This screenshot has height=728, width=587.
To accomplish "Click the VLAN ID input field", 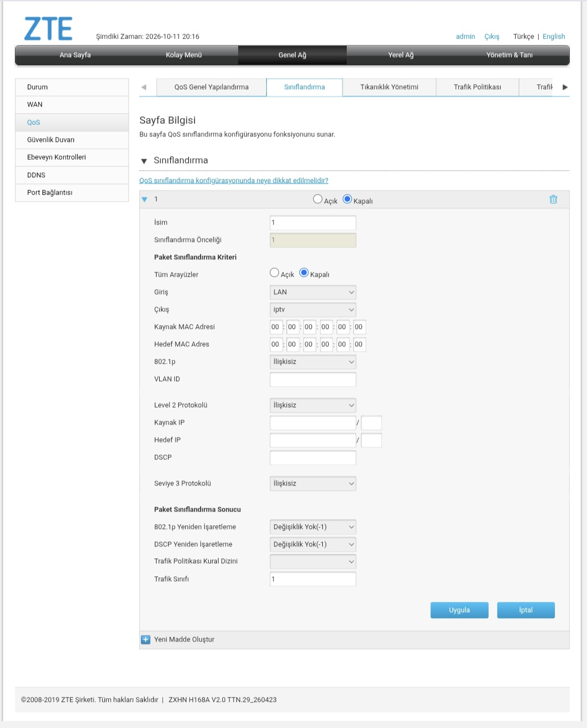I will 313,379.
